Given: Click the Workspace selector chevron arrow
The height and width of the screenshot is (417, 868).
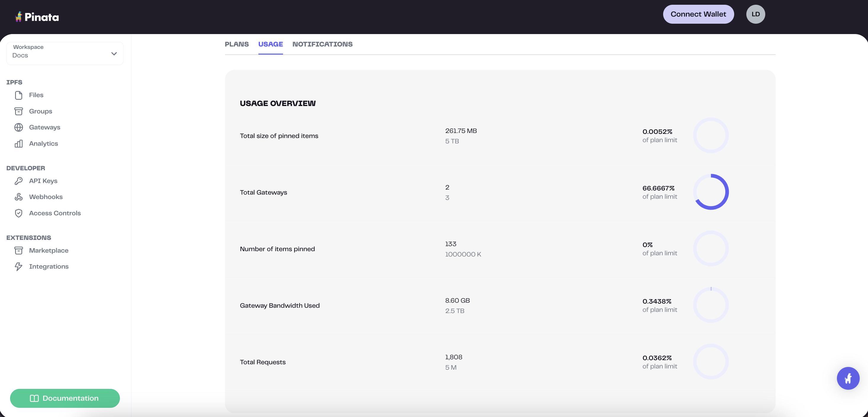Looking at the screenshot, I should pyautogui.click(x=114, y=54).
